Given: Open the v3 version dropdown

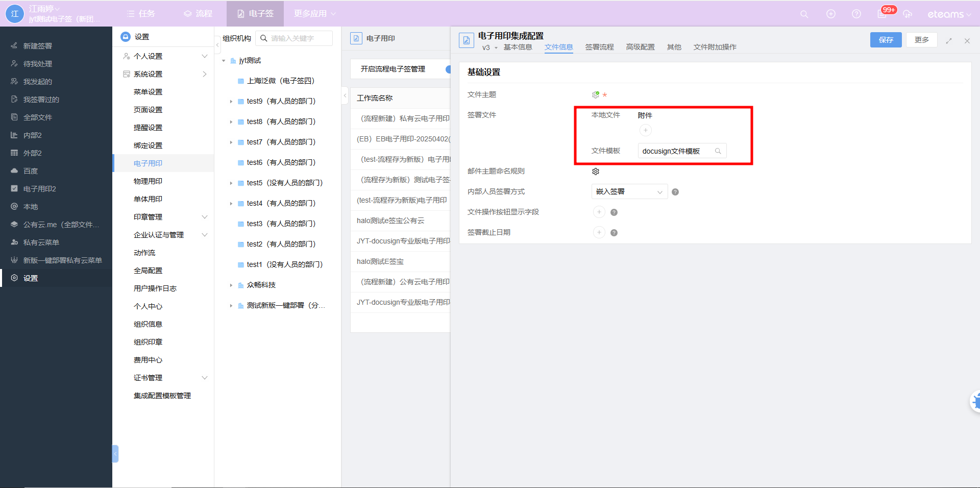Looking at the screenshot, I should point(489,47).
